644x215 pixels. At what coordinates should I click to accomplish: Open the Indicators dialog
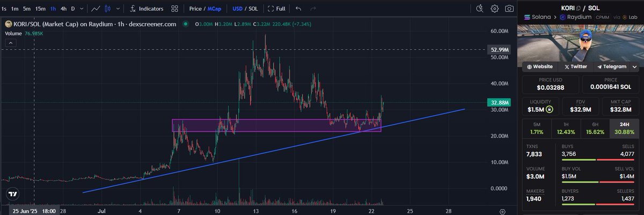[147, 9]
